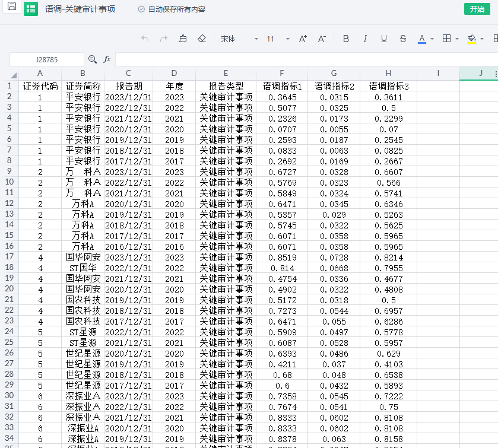Click cell 0.0055 in row 5
Screen dimensions: 498x448
[x=334, y=129]
